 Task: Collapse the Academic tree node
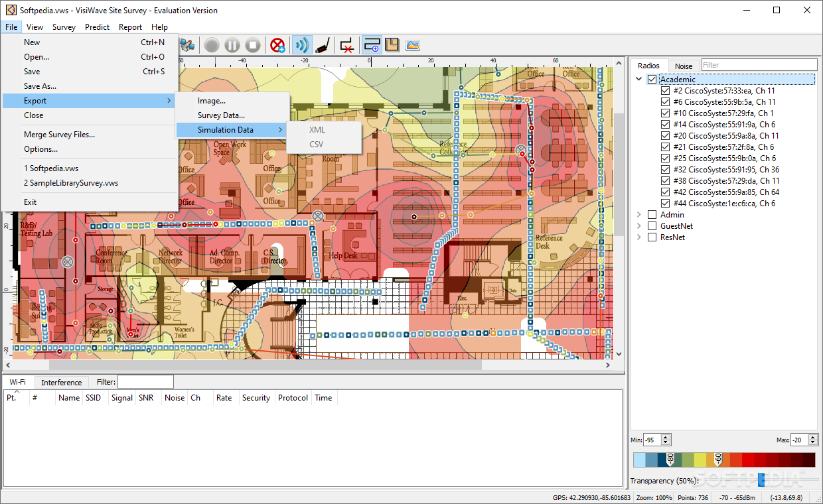[639, 80]
